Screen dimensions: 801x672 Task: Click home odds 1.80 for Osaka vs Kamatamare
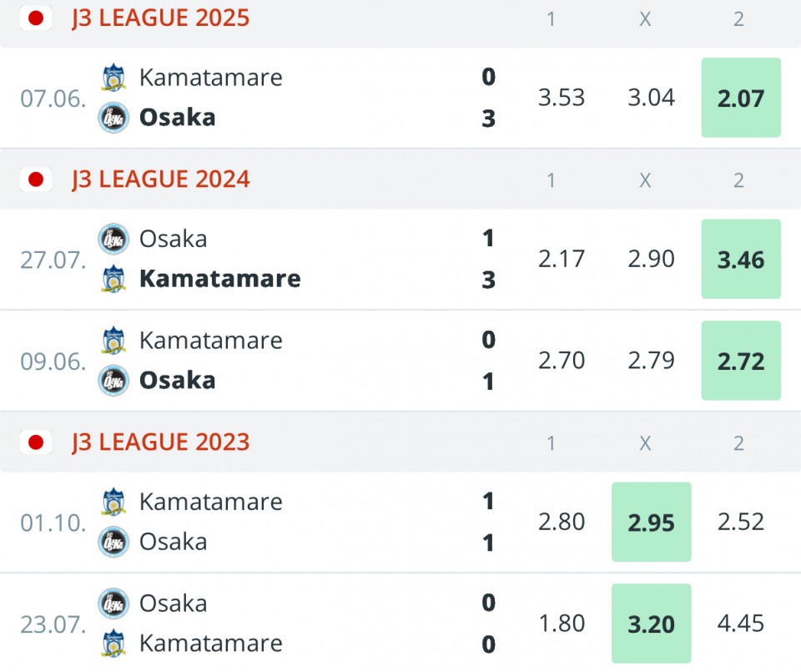(x=562, y=624)
